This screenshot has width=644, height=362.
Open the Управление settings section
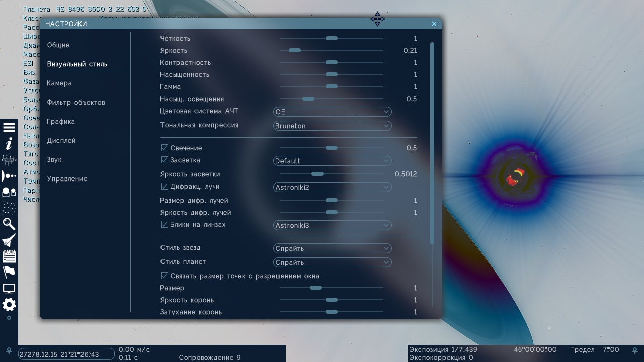tap(67, 179)
